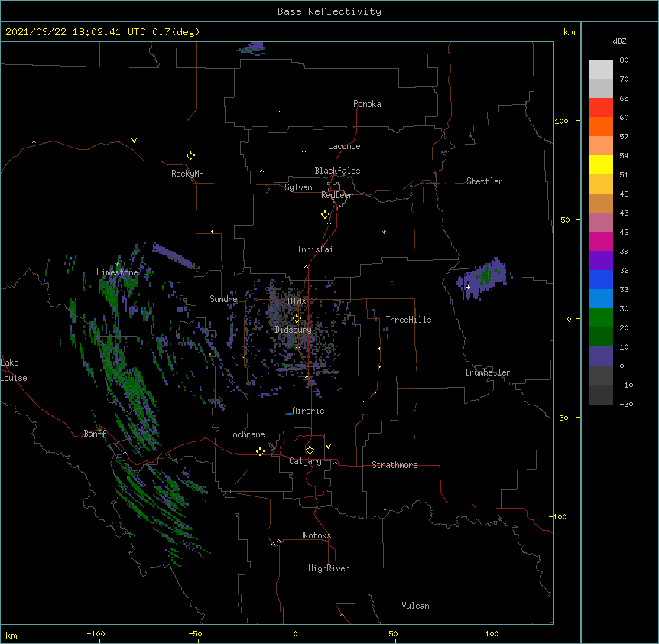Click the Okotoks town label
Image resolution: width=659 pixels, height=644 pixels.
pos(315,535)
